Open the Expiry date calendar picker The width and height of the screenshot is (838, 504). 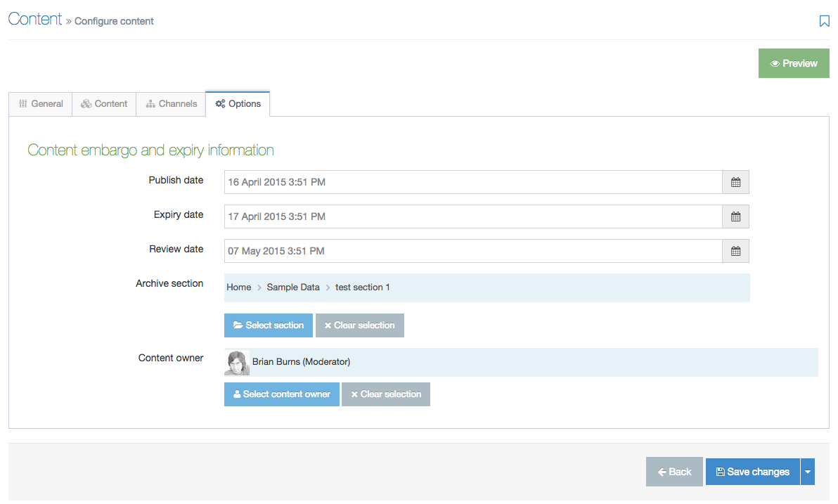pyautogui.click(x=735, y=217)
